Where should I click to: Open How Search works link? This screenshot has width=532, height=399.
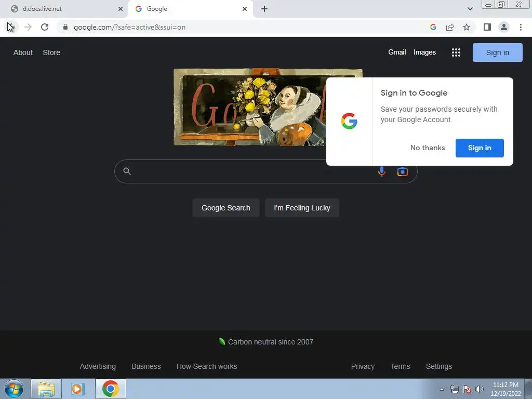207,366
